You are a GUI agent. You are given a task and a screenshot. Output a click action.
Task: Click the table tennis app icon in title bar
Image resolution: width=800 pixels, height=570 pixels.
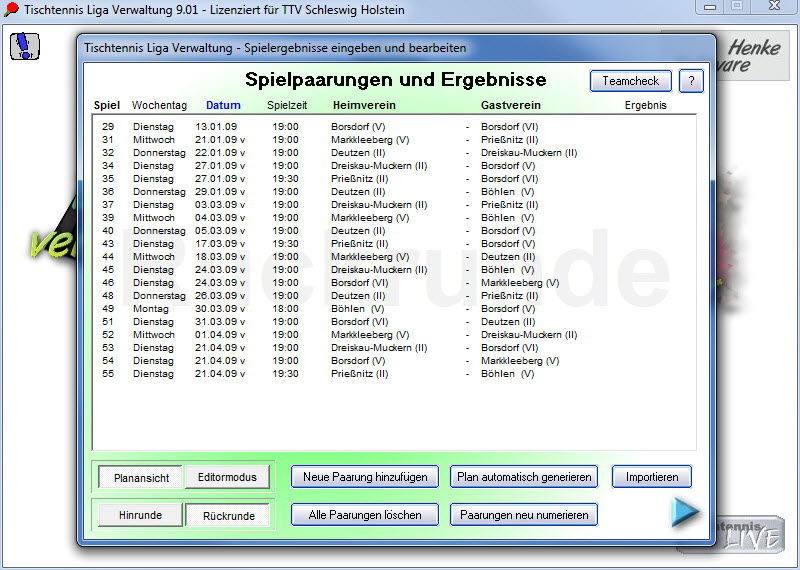[x=12, y=9]
